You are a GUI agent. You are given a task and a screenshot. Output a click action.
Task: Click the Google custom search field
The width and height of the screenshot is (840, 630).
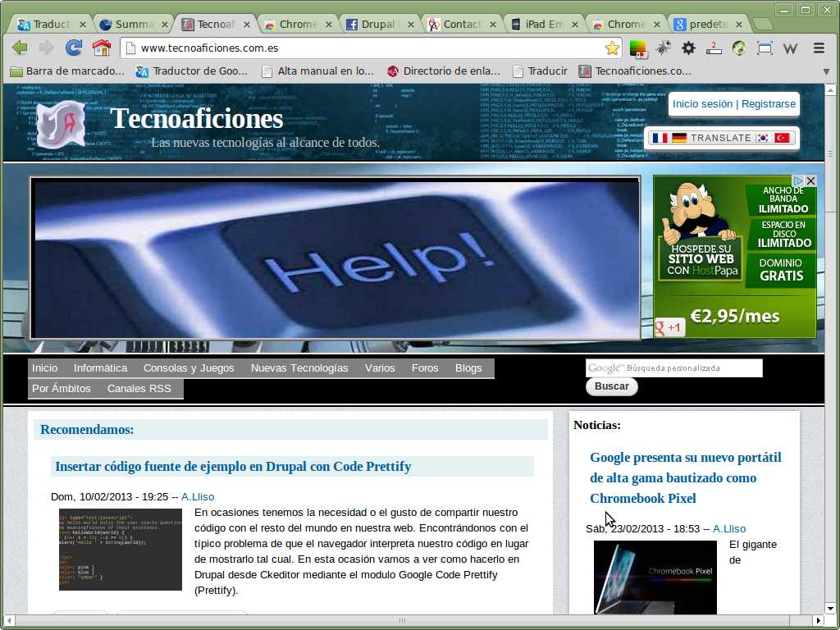(x=673, y=368)
